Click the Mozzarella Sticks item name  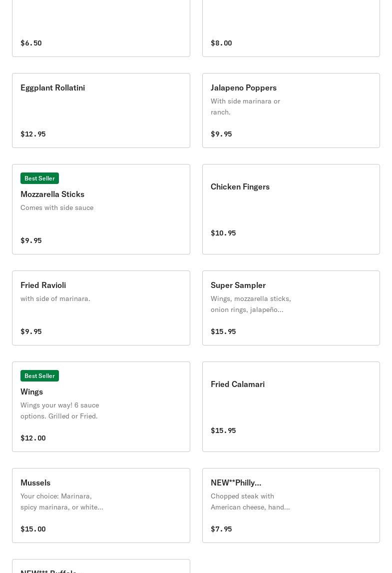coord(52,194)
